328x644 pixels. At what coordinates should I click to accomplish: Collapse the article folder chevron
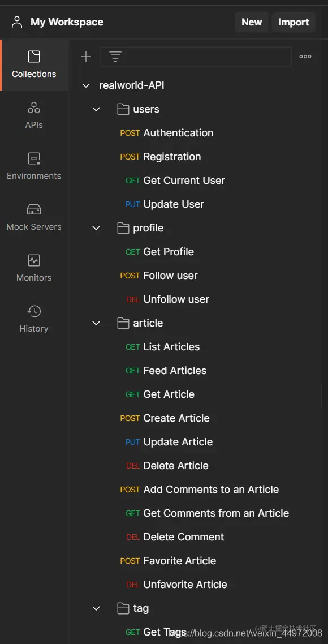[96, 323]
